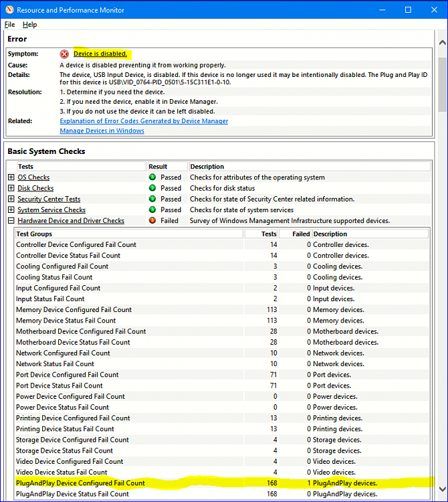Select 'Printing Device Status Fail Count' row

pos(222,429)
